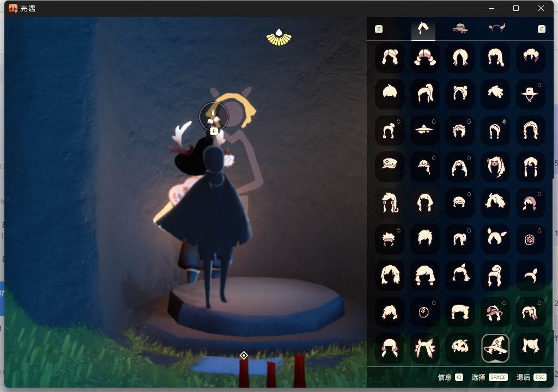
Task: Choose the curly hair with flower crown
Action: [x=460, y=130]
